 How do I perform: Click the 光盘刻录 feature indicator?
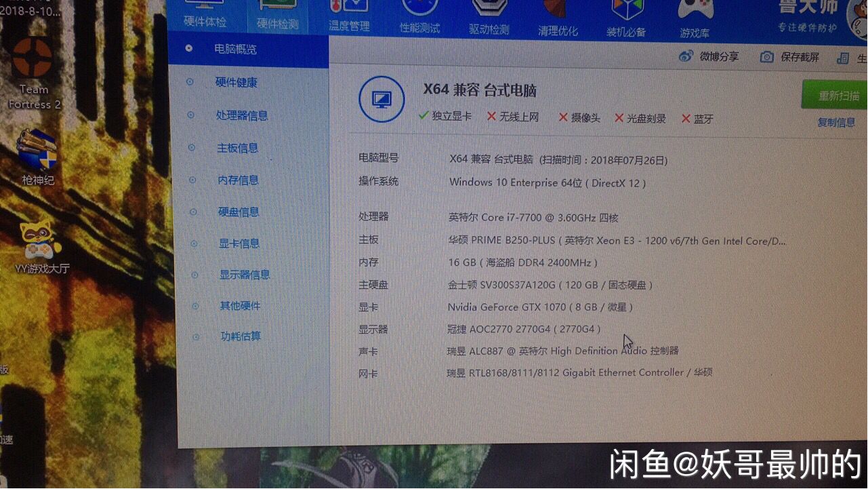[x=640, y=118]
